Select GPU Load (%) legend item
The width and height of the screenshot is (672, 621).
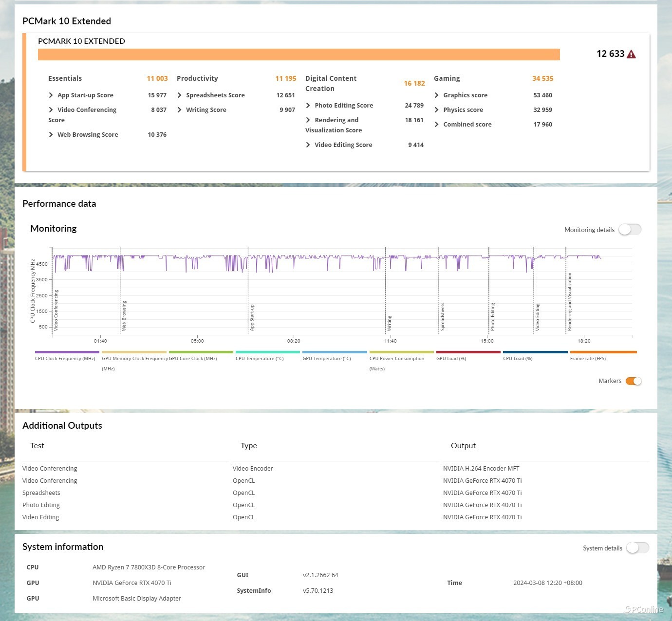[x=468, y=352]
